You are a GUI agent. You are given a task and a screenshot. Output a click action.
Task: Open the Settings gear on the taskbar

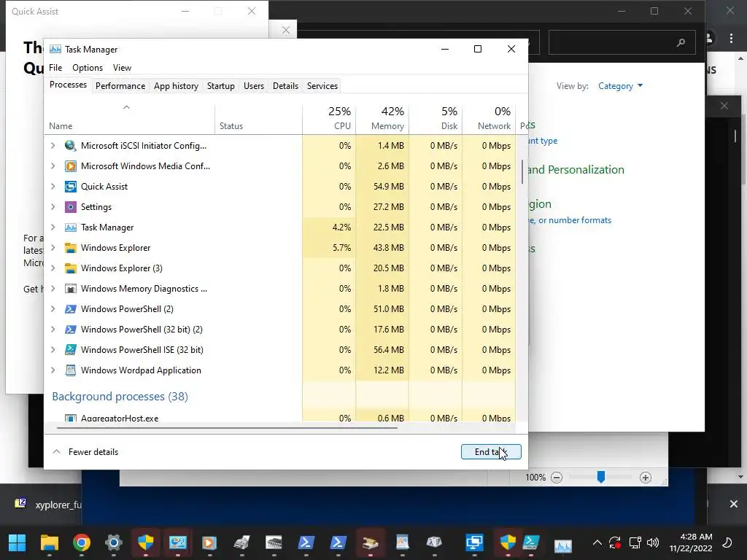113,542
